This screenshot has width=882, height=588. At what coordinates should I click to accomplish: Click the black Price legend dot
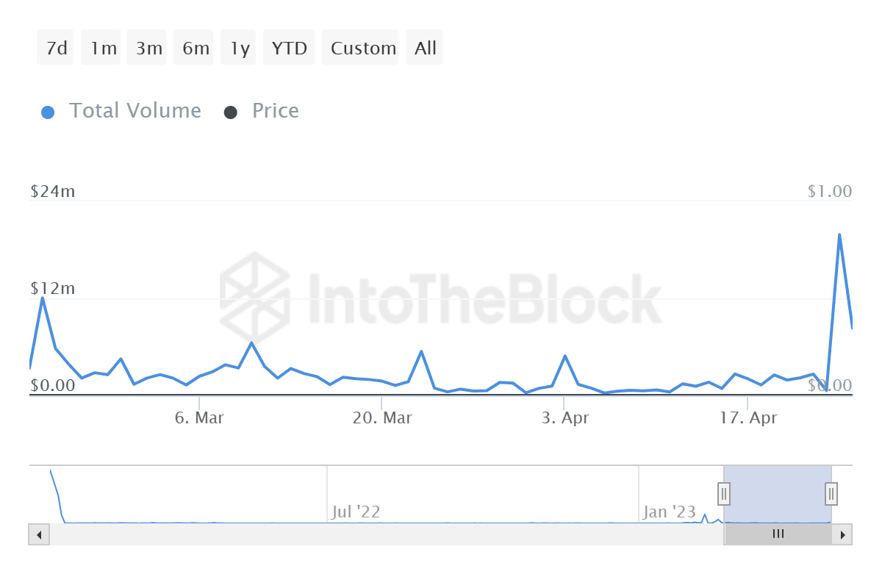click(x=232, y=110)
